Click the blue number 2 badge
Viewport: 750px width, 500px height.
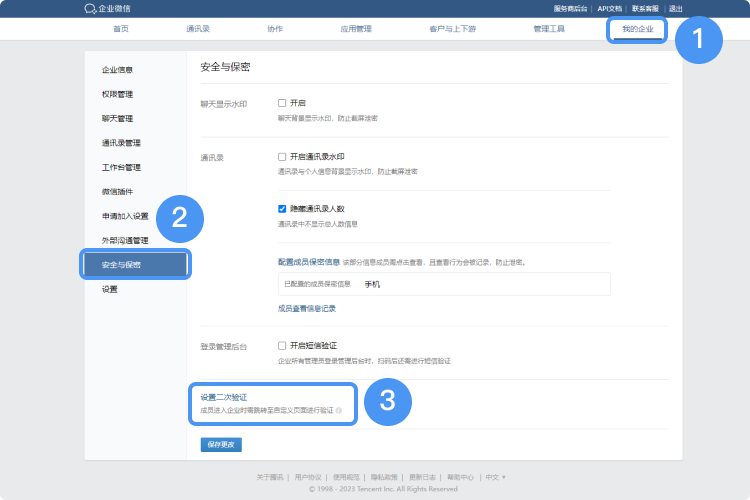pos(180,218)
